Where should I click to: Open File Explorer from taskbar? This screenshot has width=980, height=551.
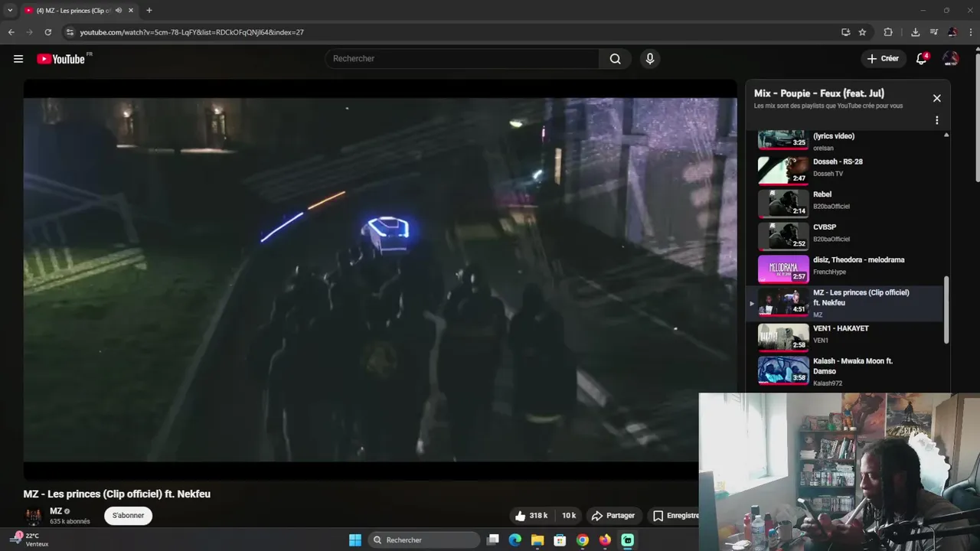click(537, 540)
